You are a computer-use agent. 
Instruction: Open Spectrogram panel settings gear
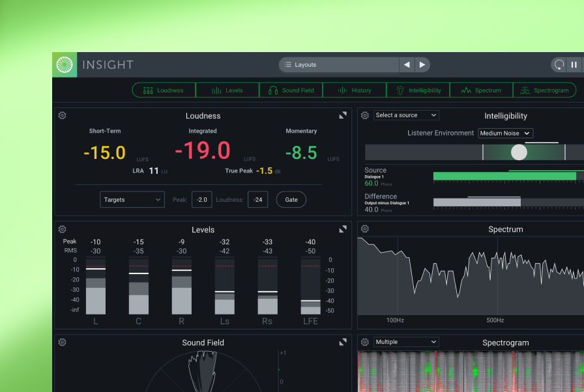(x=365, y=342)
